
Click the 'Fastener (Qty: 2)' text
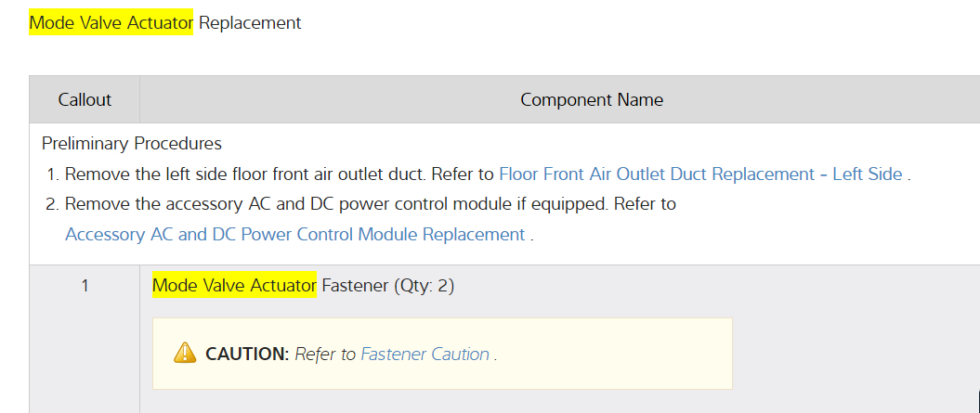click(x=387, y=286)
